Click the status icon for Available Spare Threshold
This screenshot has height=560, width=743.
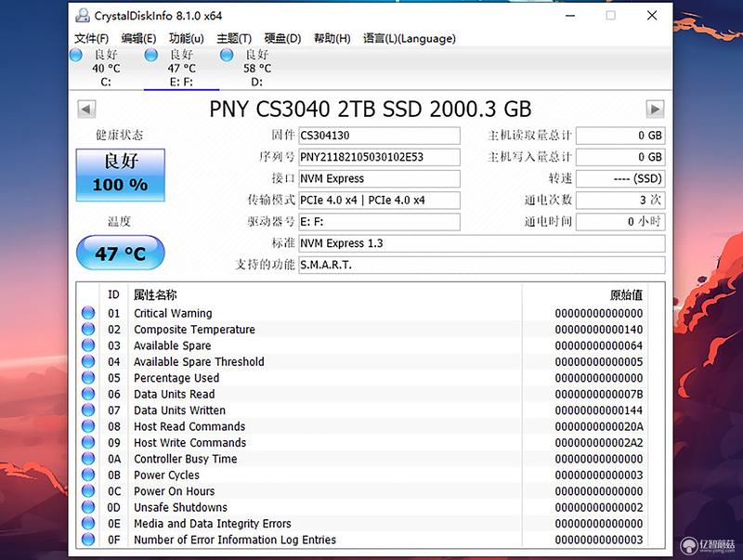pos(88,361)
